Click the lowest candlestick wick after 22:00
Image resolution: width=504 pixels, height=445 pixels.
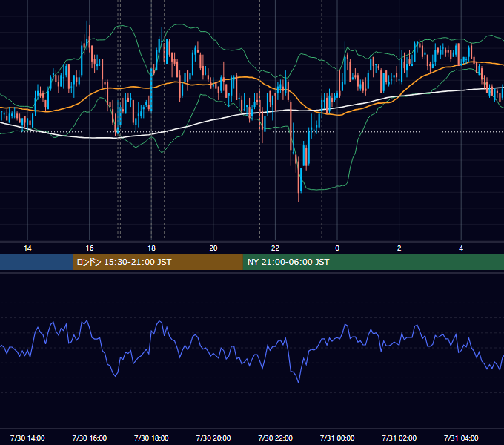click(299, 196)
